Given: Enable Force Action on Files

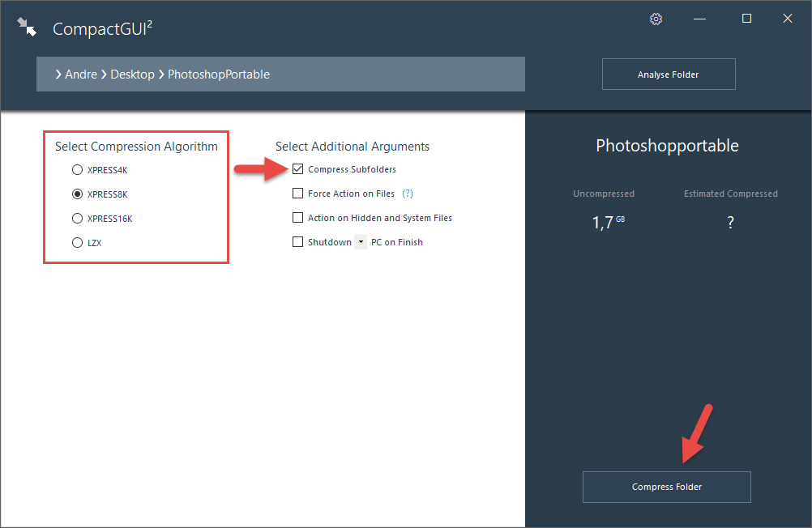Looking at the screenshot, I should coord(297,194).
